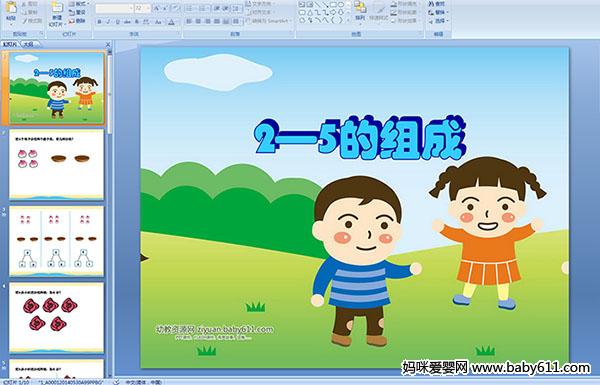The height and width of the screenshot is (385, 600).
Task: Delete the slide using 删除 icon
Action: point(78,21)
